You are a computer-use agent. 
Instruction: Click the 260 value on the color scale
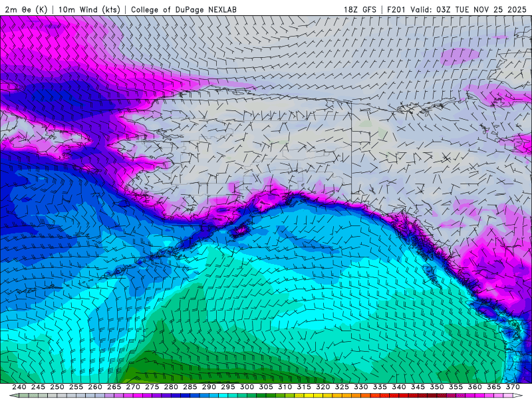tap(95, 387)
